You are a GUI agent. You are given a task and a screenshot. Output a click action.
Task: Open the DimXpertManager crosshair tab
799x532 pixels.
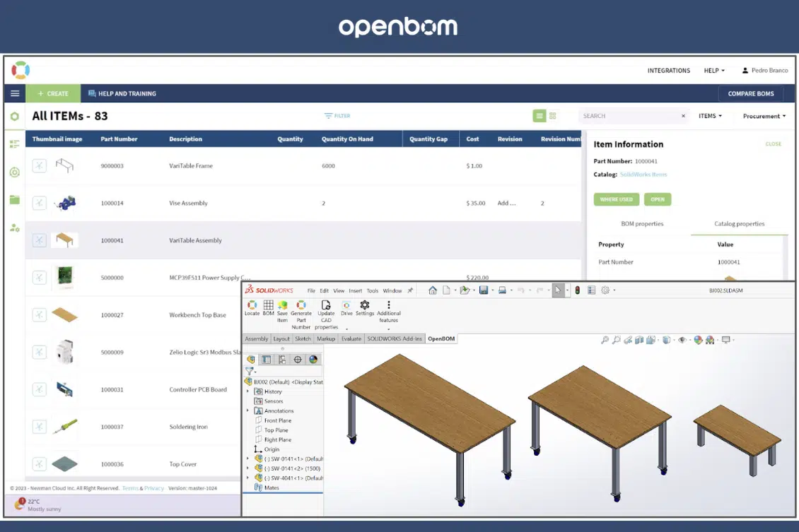(x=298, y=360)
